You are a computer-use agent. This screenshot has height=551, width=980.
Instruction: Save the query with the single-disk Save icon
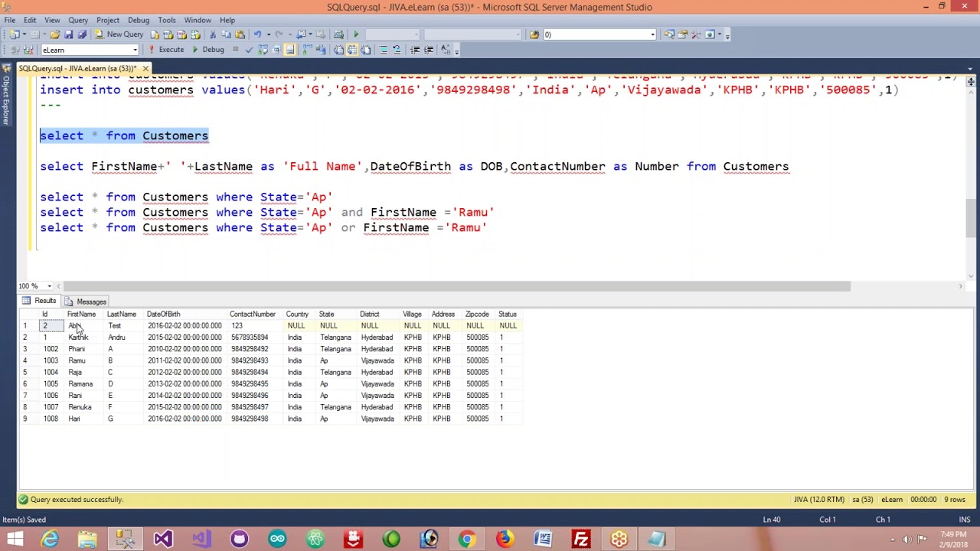[x=68, y=34]
